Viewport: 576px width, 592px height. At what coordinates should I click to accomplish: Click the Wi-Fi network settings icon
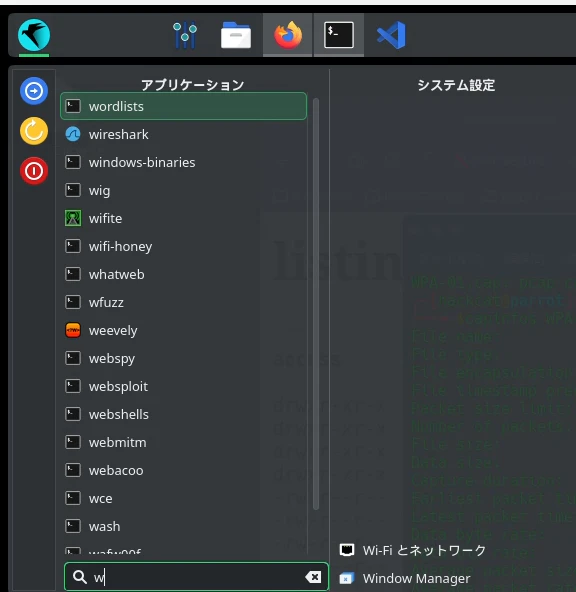347,550
